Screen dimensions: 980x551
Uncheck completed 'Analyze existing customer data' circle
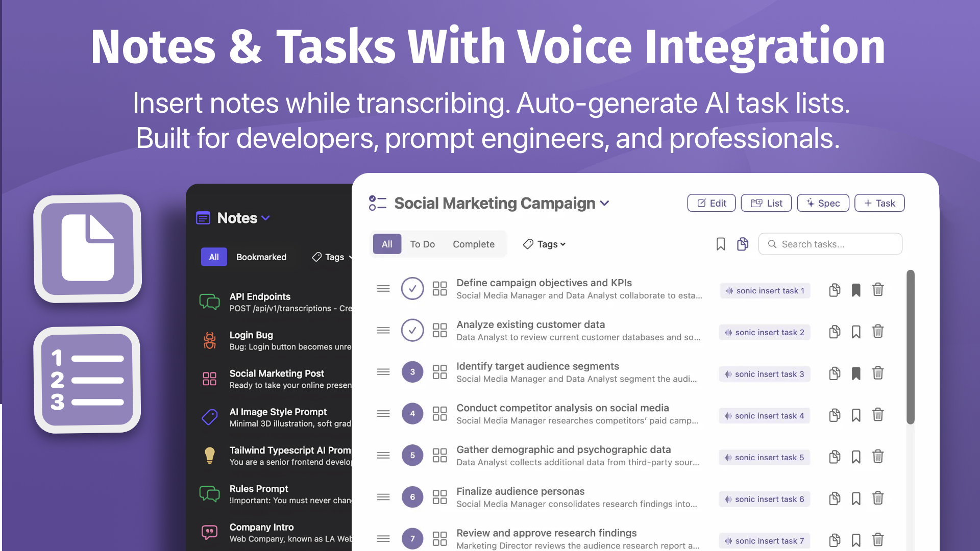pos(412,331)
